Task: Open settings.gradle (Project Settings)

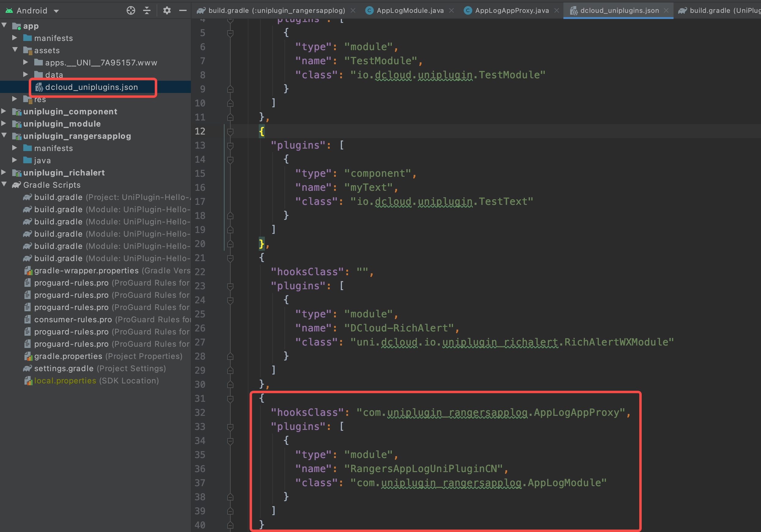Action: coord(95,368)
